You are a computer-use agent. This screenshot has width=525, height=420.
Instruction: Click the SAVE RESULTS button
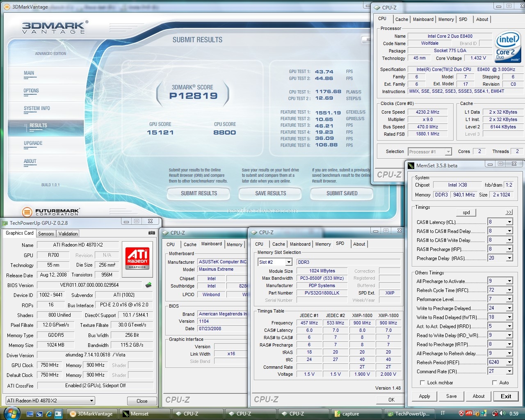271,193
